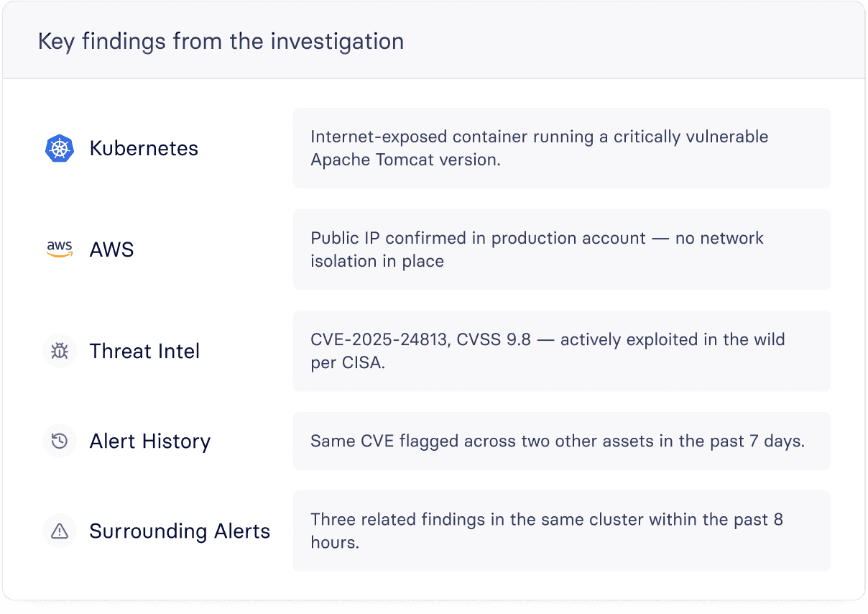This screenshot has width=868, height=614.
Task: Select the Alert History label
Action: tap(149, 441)
